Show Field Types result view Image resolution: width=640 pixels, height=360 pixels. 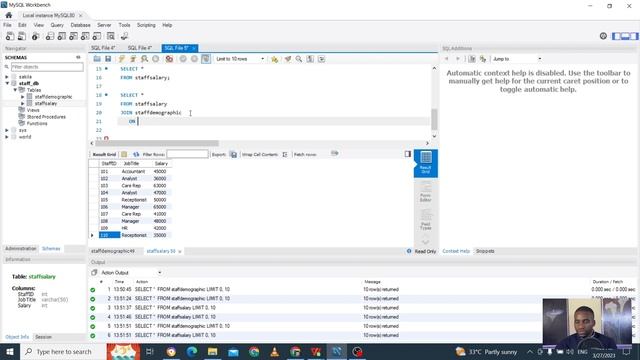(x=425, y=220)
